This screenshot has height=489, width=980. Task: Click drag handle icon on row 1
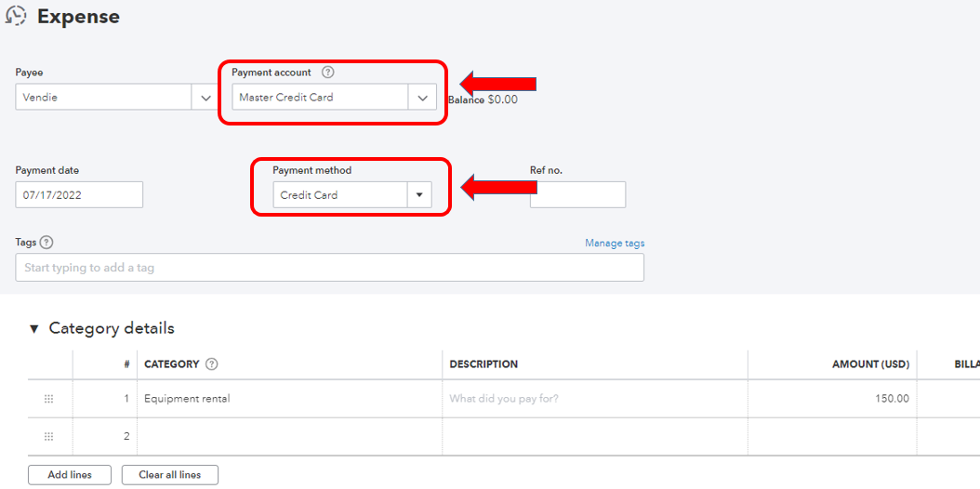point(49,399)
